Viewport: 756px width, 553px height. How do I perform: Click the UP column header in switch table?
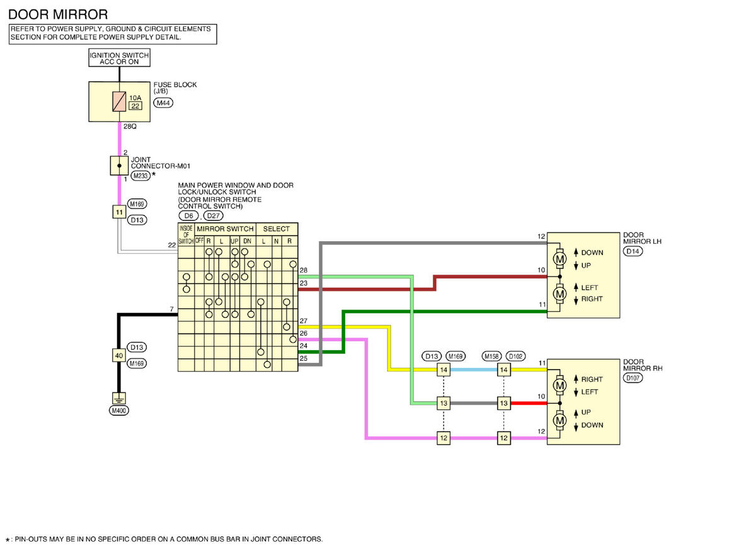point(234,241)
